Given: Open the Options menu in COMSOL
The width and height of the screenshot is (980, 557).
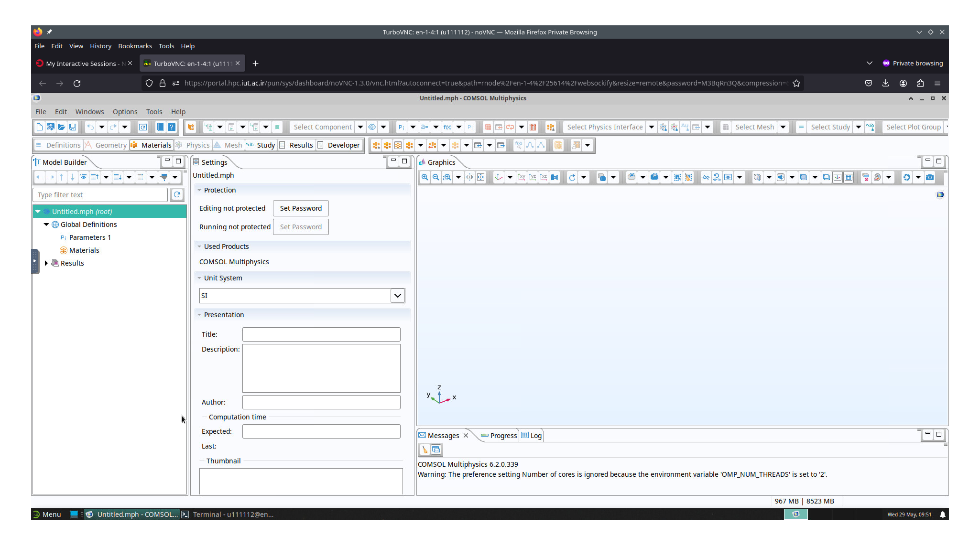Looking at the screenshot, I should click(x=125, y=112).
